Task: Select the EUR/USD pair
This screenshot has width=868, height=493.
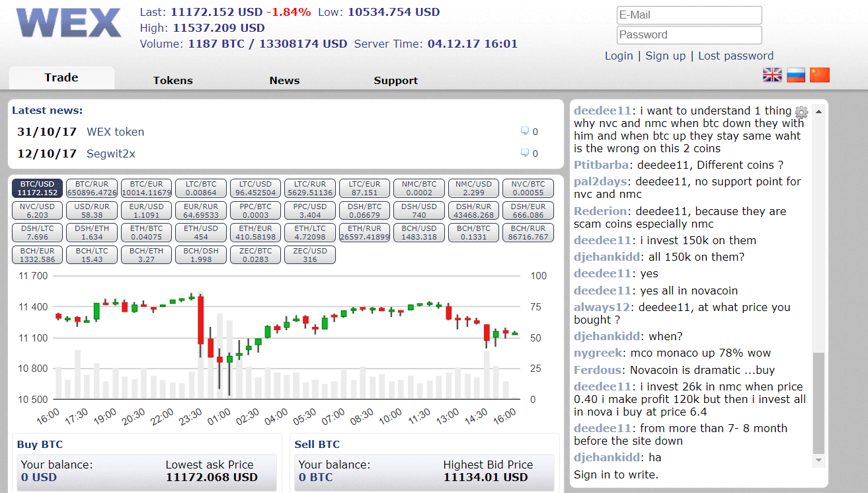Action: point(146,210)
